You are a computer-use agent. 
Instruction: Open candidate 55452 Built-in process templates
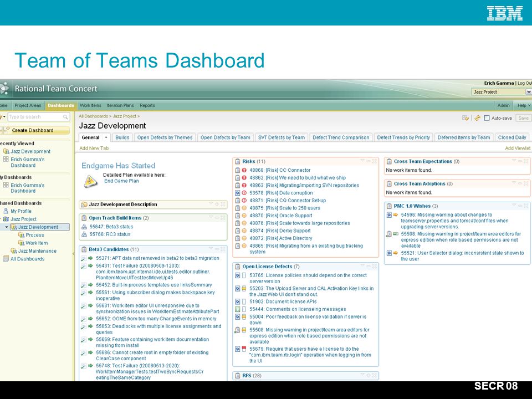tap(154, 285)
